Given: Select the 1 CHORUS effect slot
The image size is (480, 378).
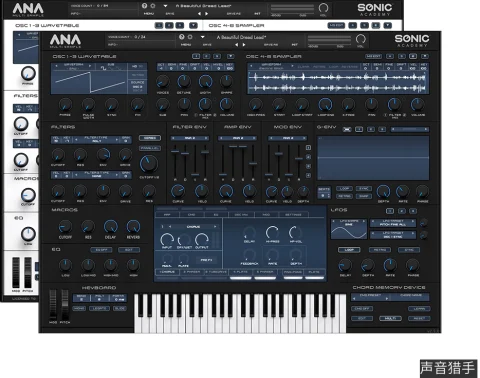Looking at the screenshot, I should pos(167,272).
